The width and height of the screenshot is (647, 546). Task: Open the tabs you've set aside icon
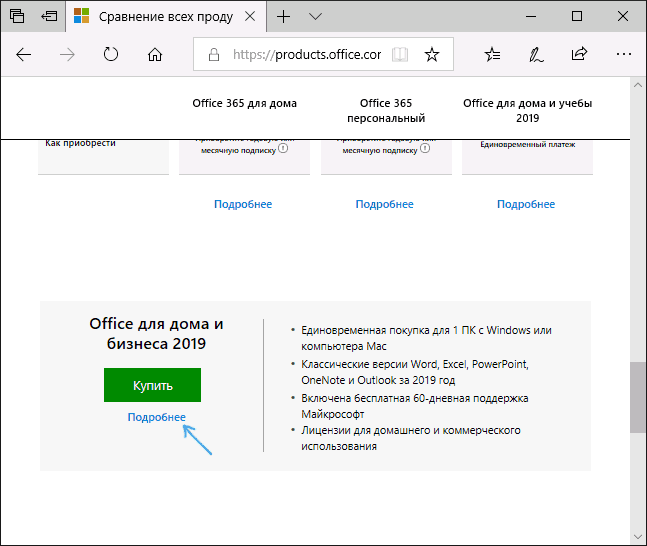click(17, 16)
